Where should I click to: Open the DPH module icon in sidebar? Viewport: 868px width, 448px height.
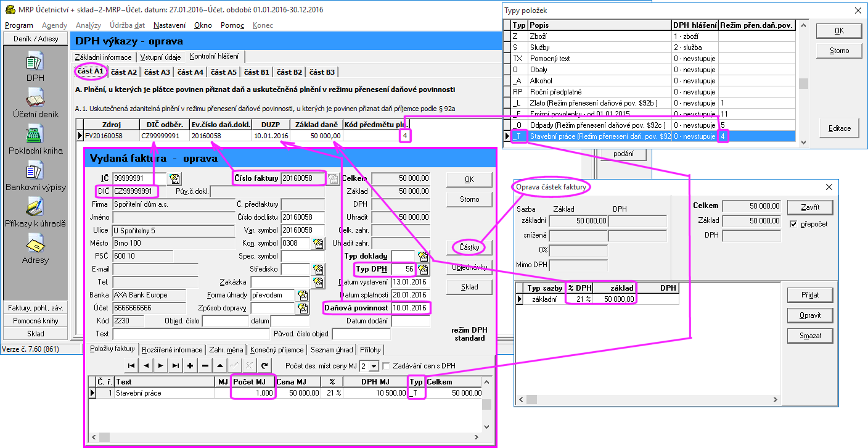35,62
